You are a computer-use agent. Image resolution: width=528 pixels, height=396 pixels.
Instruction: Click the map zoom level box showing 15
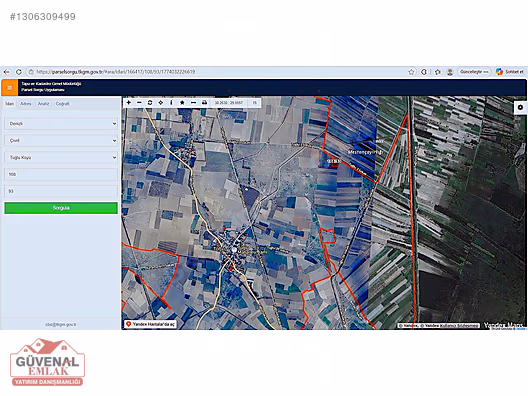pos(255,102)
